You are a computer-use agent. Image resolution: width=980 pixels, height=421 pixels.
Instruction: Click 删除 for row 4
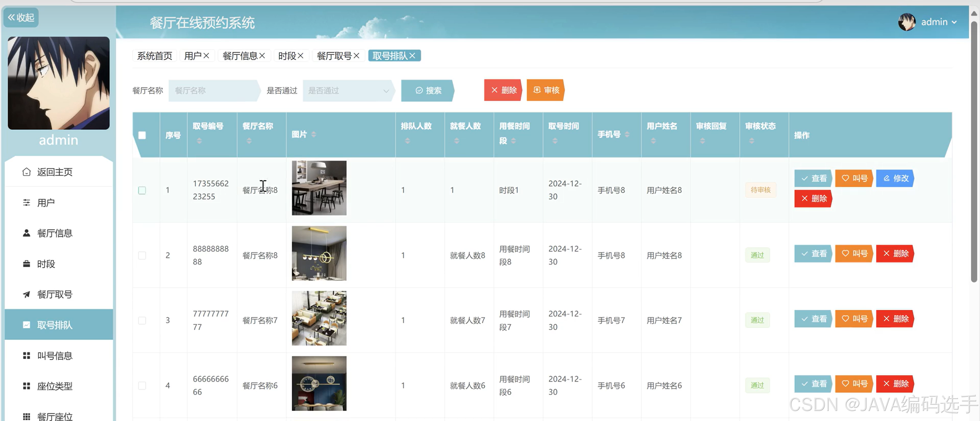(895, 384)
